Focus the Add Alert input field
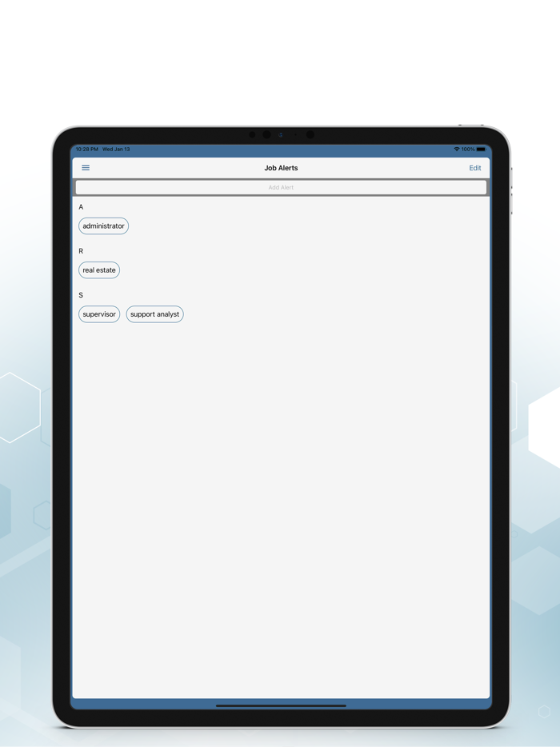 coord(281,187)
